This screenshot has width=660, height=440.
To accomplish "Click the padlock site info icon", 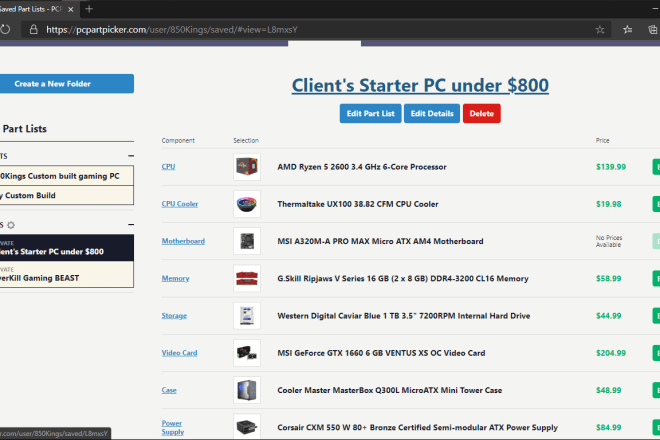I will (x=34, y=29).
